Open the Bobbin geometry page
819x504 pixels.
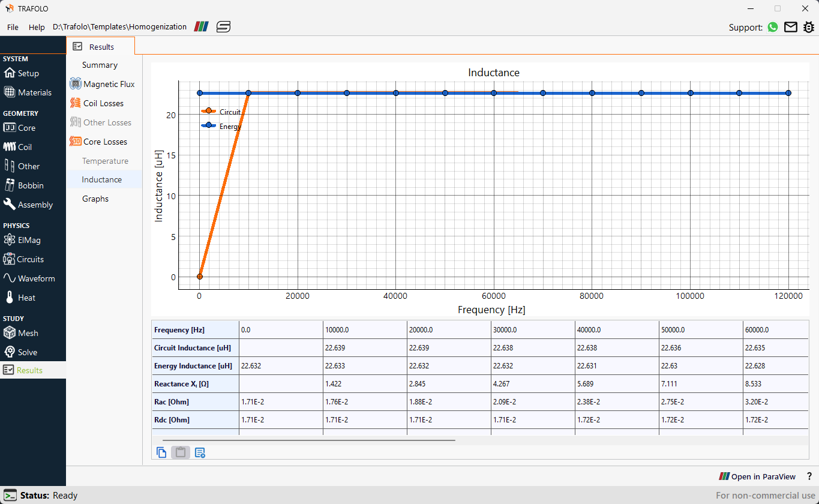click(x=24, y=185)
